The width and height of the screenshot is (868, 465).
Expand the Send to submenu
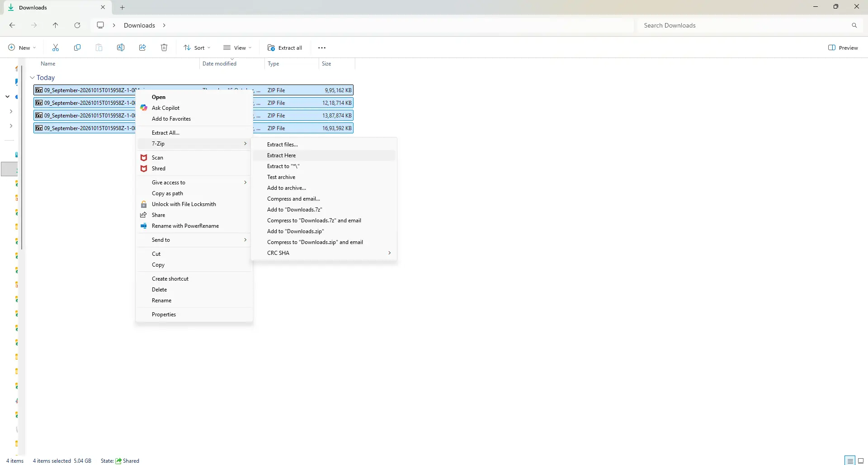point(194,240)
